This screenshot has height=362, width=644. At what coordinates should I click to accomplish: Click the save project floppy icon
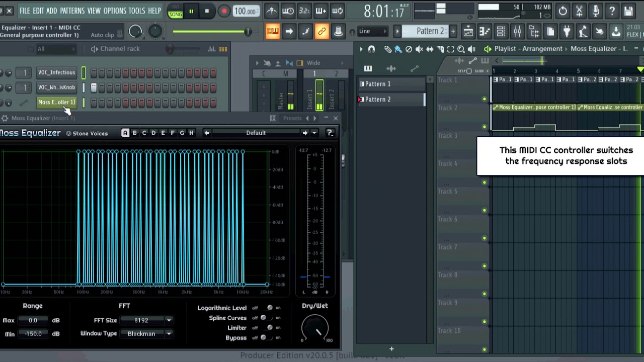(x=628, y=11)
